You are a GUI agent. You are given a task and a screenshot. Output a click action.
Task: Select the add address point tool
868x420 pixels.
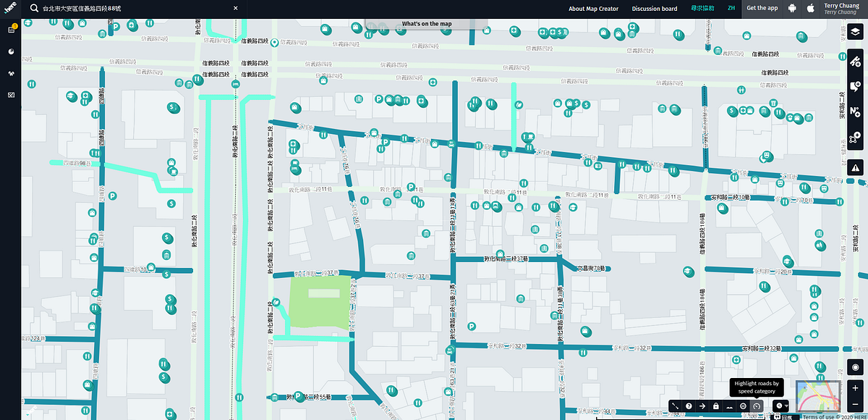point(856,109)
